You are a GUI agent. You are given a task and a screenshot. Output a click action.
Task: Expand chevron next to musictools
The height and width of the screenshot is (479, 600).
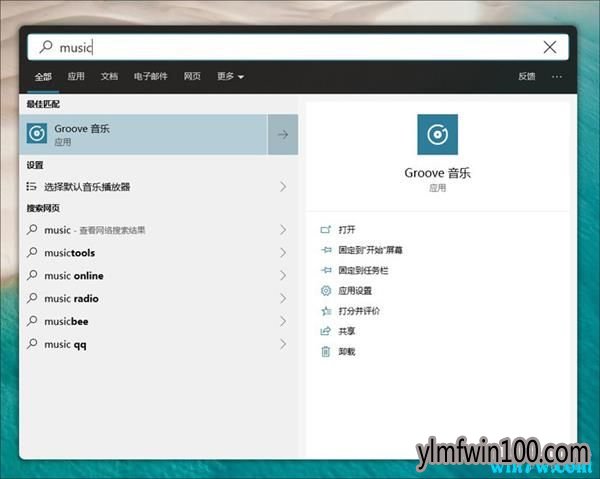[x=283, y=253]
